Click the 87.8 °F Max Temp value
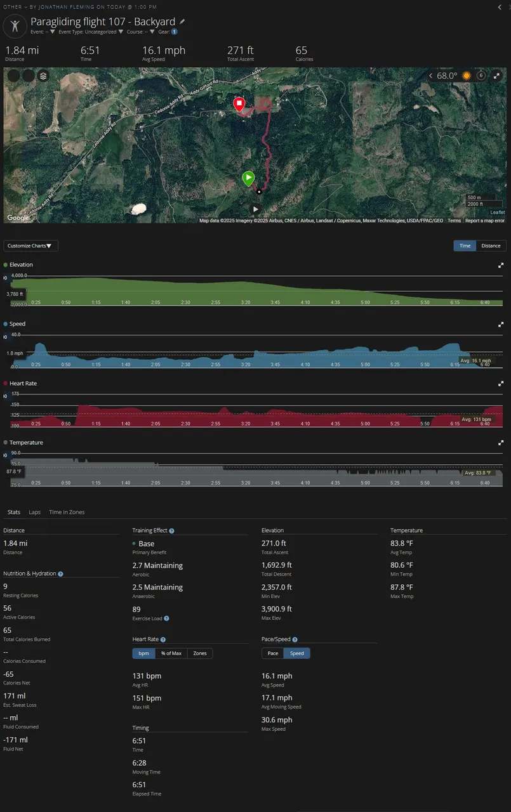 point(402,587)
